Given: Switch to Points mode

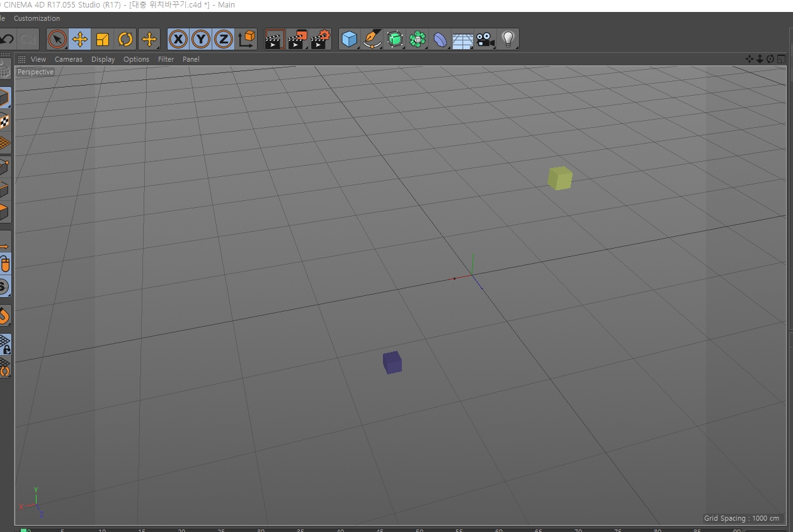Looking at the screenshot, I should tap(5, 167).
